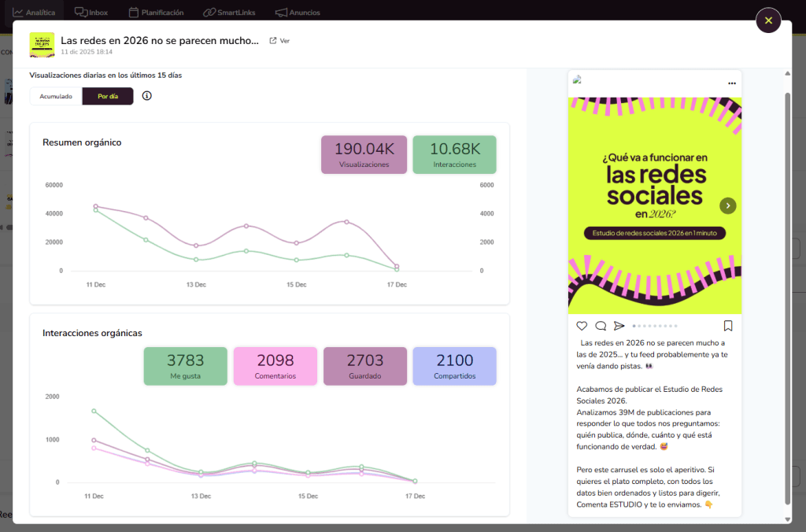Image resolution: width=806 pixels, height=532 pixels.
Task: Open post via the Ver link
Action: [x=279, y=41]
